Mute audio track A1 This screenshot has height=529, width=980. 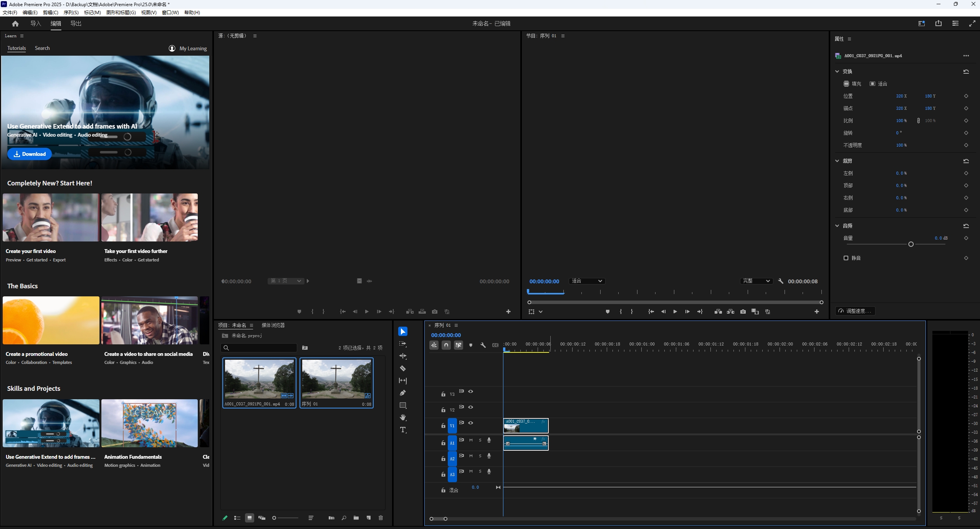pyautogui.click(x=471, y=440)
